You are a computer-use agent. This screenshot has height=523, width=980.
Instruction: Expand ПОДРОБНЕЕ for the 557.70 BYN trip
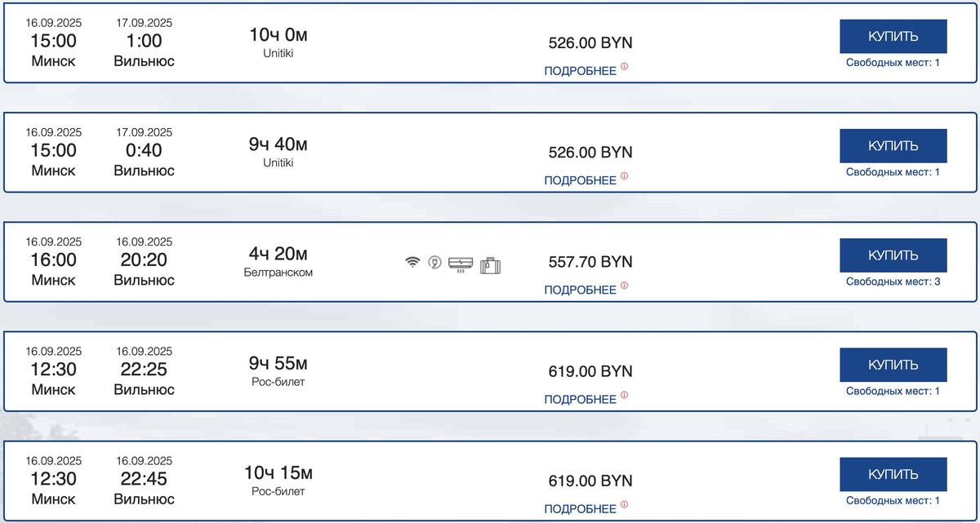click(x=580, y=290)
